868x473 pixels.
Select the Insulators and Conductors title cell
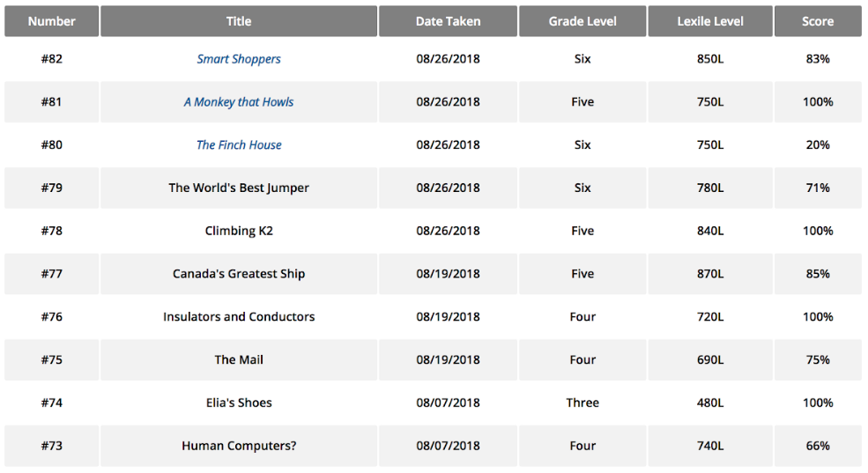[x=239, y=316]
